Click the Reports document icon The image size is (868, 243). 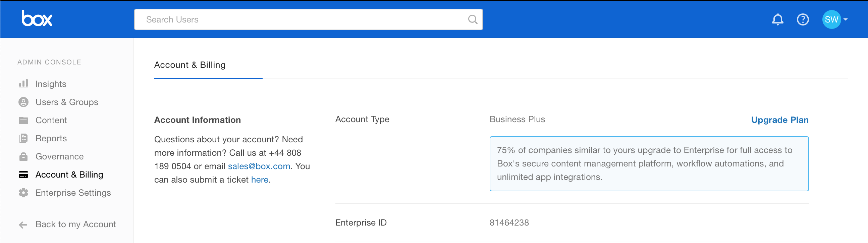click(x=23, y=138)
